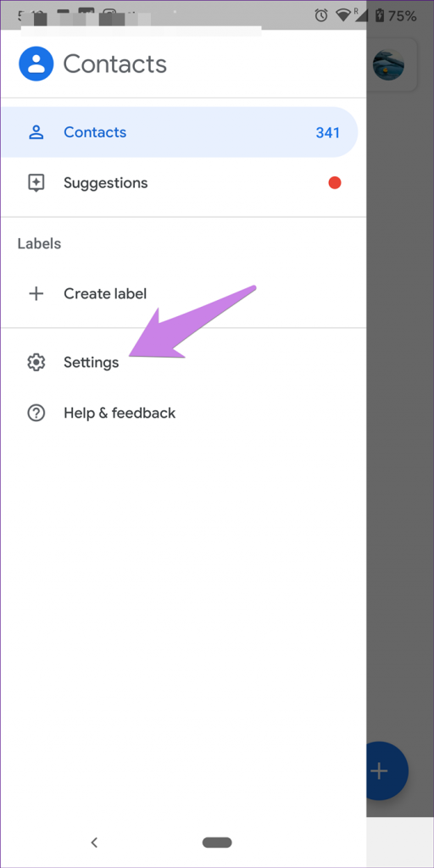Click the Create label text
Screen dimensions: 434x868
tap(105, 293)
